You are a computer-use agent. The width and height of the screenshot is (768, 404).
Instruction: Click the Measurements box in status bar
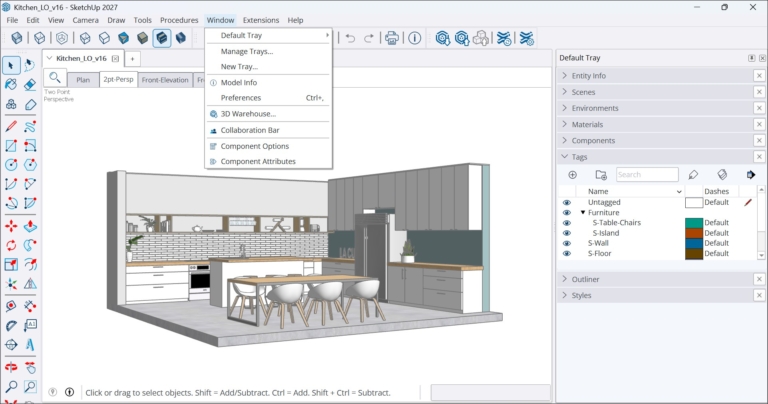[490, 392]
